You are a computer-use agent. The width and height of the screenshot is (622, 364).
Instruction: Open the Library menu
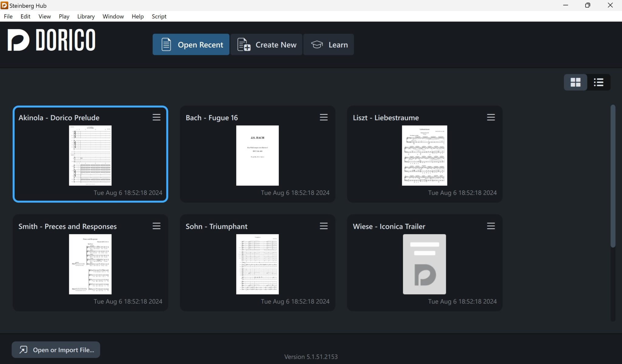tap(86, 16)
